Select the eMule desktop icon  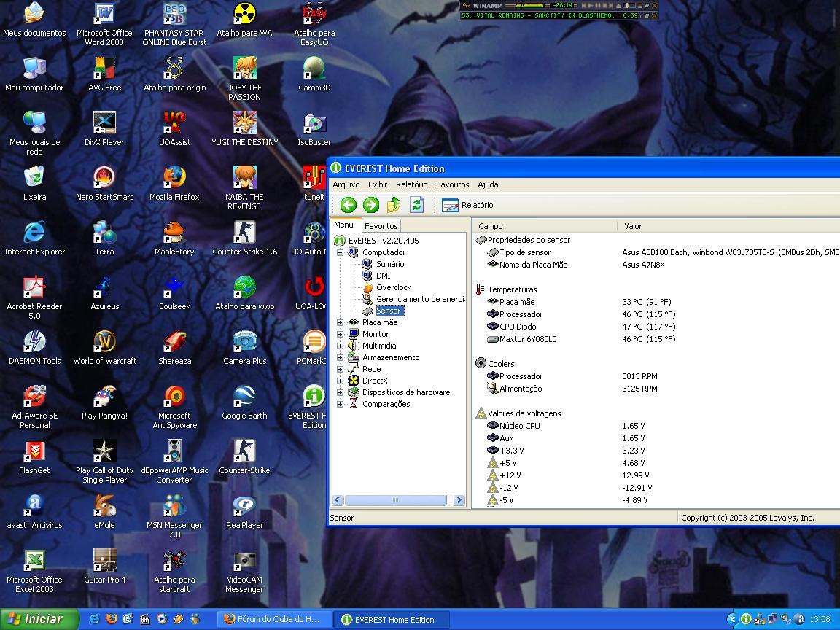[104, 512]
